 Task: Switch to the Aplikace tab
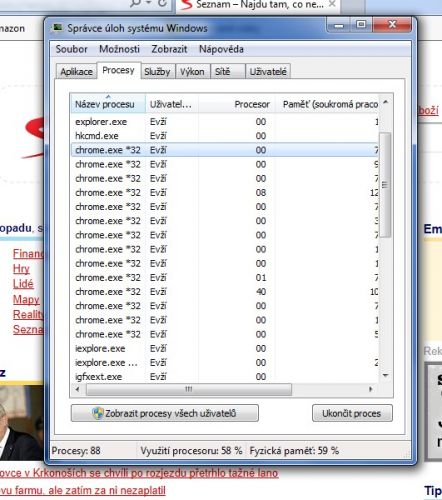[76, 72]
